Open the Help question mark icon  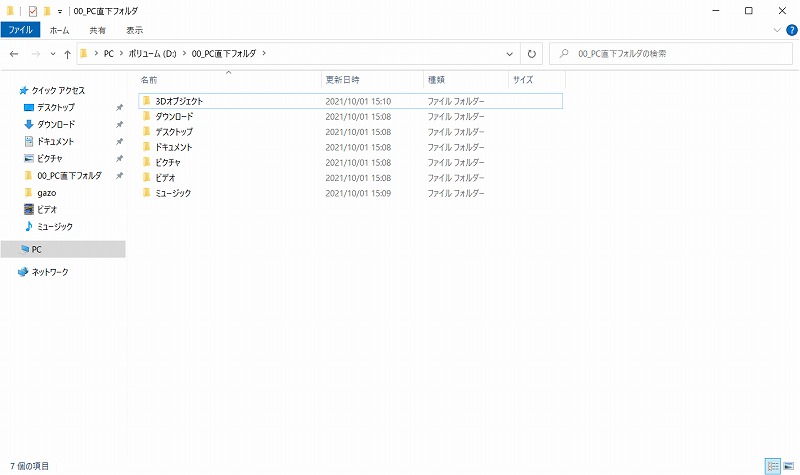(x=791, y=30)
